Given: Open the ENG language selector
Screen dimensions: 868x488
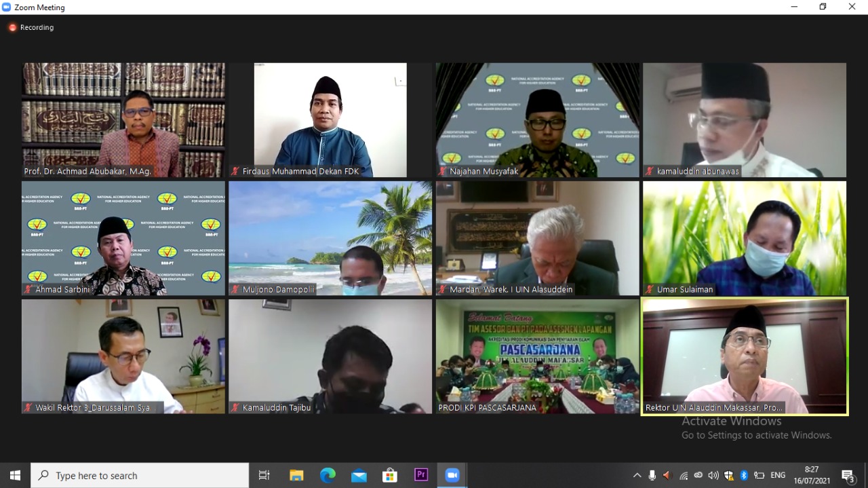Looking at the screenshot, I should (x=777, y=475).
